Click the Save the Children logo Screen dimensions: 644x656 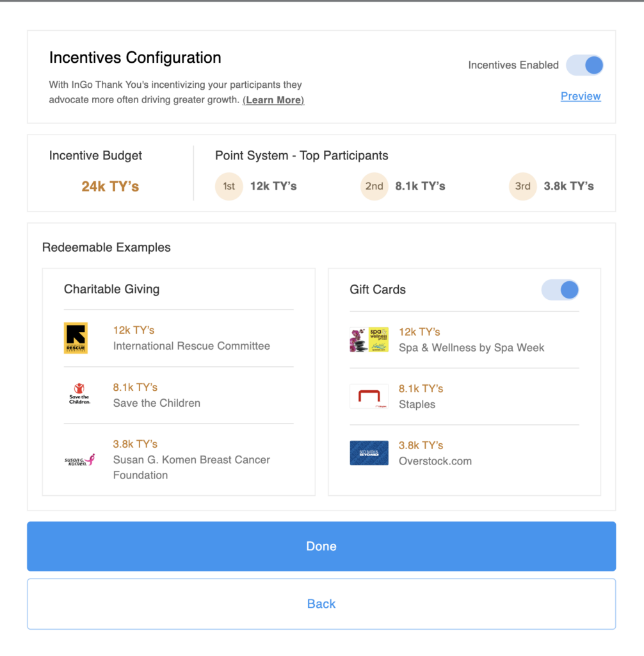79,394
